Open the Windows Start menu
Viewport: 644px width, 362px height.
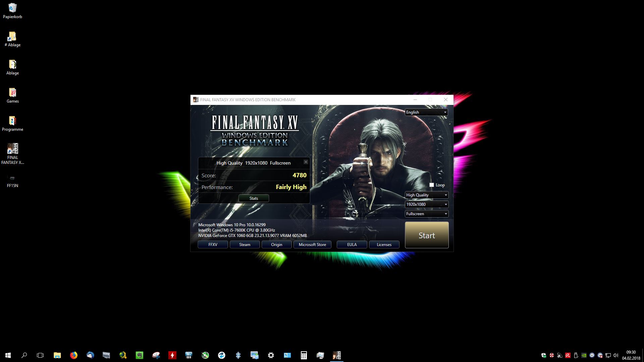(x=8, y=355)
